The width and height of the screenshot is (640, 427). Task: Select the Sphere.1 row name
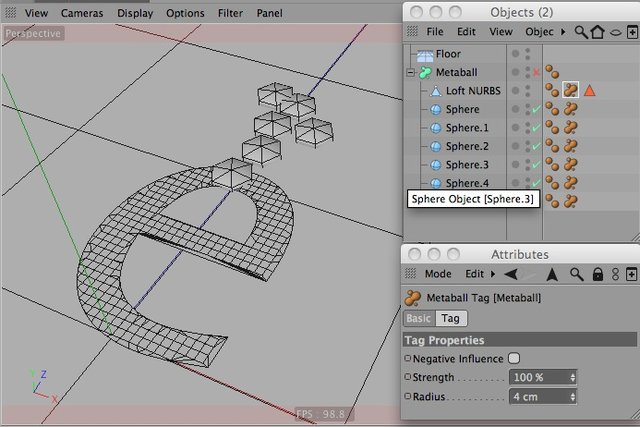tap(467, 128)
